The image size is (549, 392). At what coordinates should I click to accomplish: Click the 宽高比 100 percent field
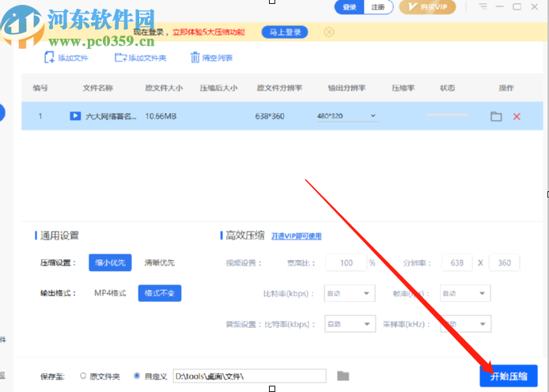[x=346, y=262]
